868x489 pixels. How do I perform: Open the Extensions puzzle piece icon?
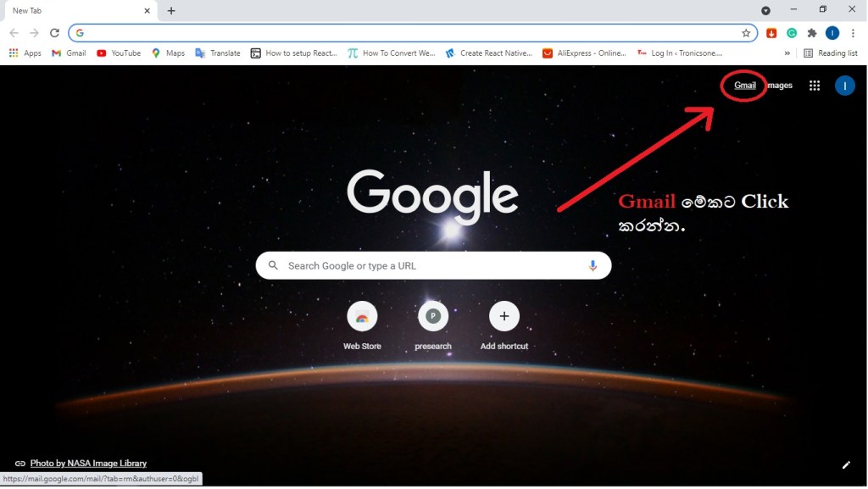812,33
